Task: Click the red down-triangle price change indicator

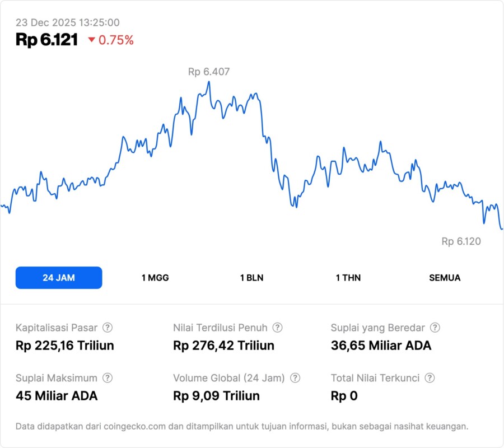Action: (92, 40)
